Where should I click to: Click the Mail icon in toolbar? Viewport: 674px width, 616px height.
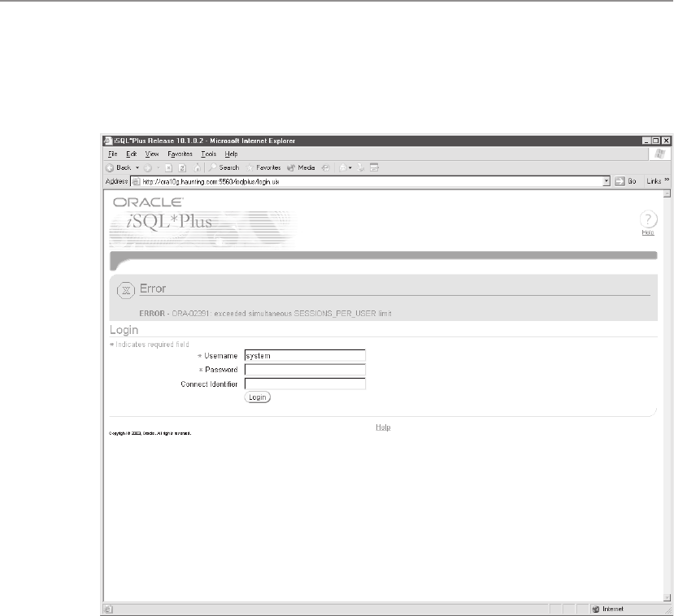pyautogui.click(x=342, y=168)
